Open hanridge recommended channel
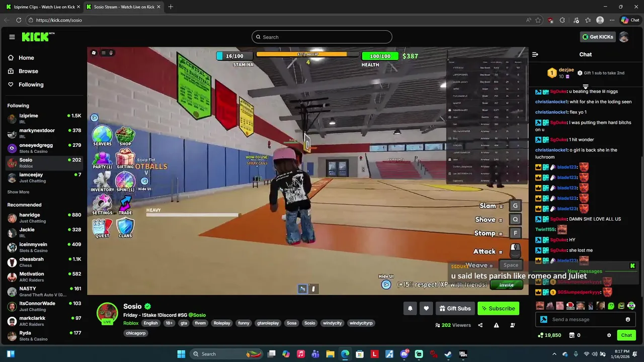 [44, 218]
